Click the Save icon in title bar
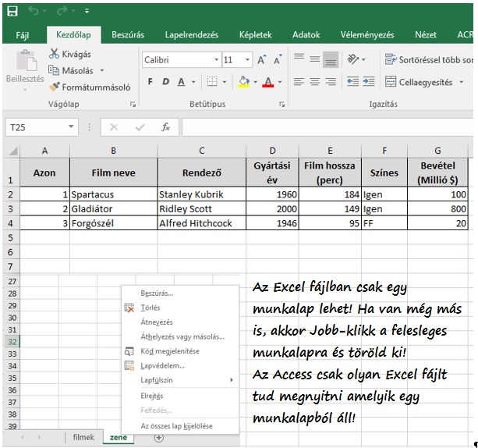 (x=12, y=11)
